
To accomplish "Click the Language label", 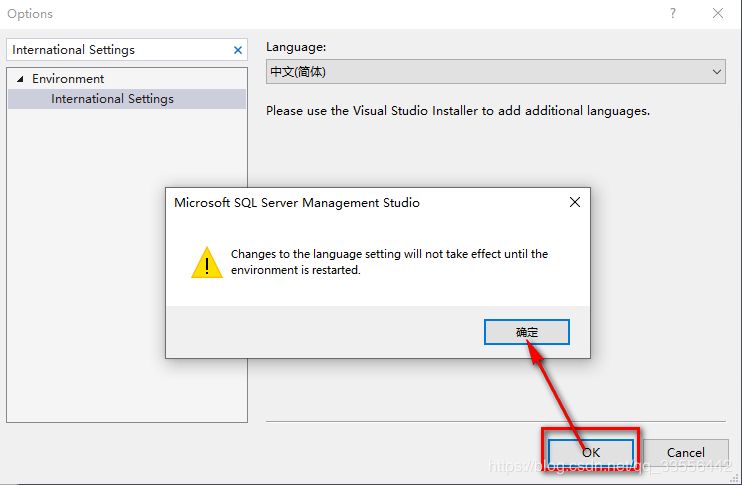I will pyautogui.click(x=296, y=47).
